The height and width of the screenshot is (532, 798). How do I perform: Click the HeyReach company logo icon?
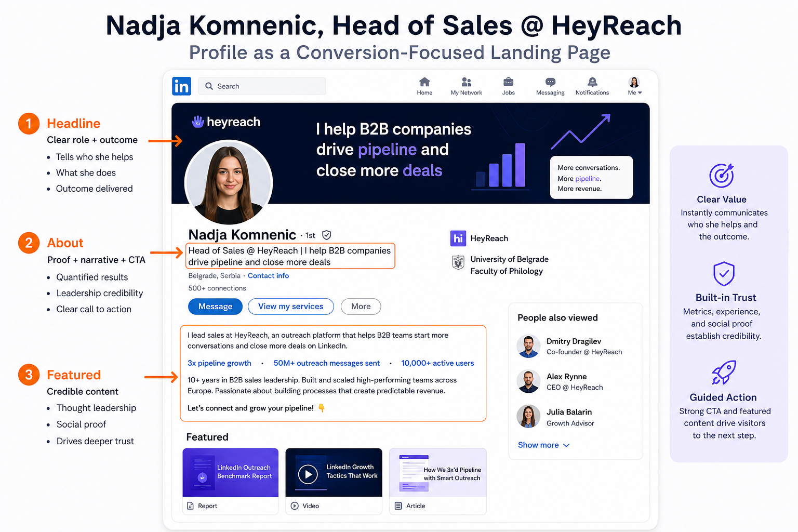[458, 238]
